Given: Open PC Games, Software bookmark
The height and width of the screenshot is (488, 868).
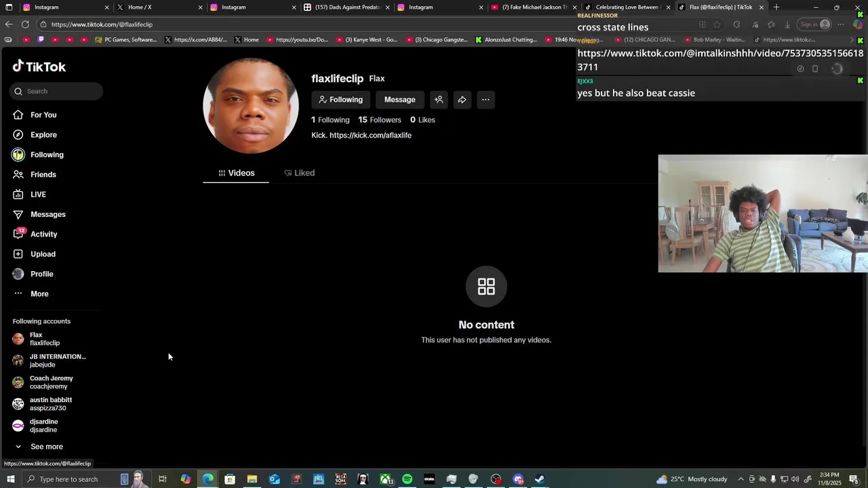Looking at the screenshot, I should click(x=125, y=40).
